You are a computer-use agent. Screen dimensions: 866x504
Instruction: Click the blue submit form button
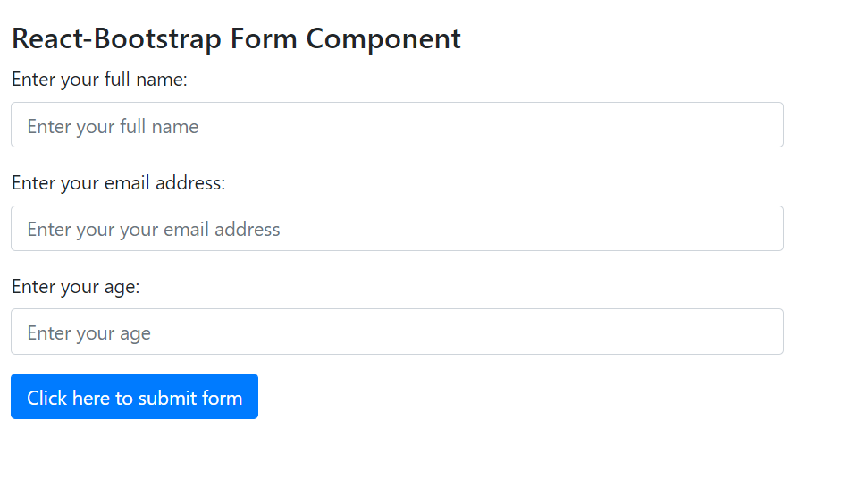coord(134,397)
